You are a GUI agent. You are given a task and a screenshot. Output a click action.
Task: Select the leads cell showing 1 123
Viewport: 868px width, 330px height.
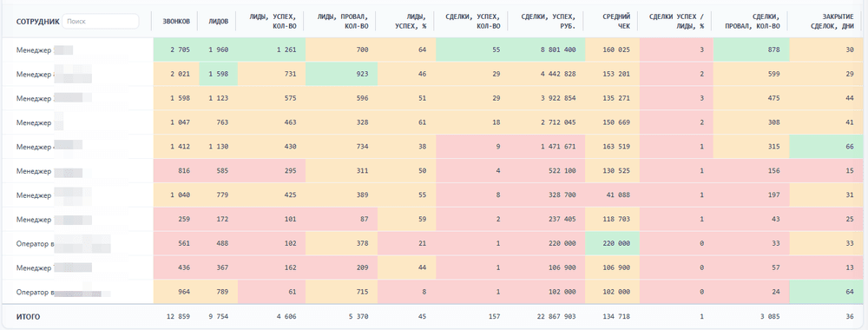click(x=217, y=98)
